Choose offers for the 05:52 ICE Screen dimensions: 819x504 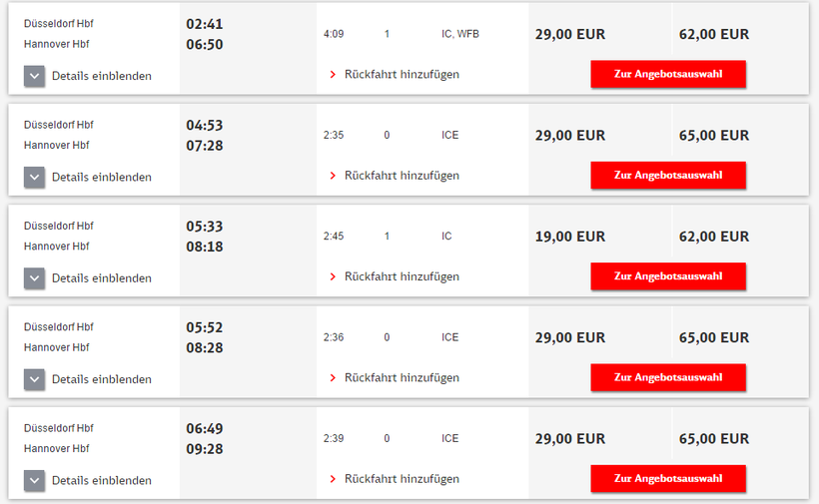tap(667, 378)
